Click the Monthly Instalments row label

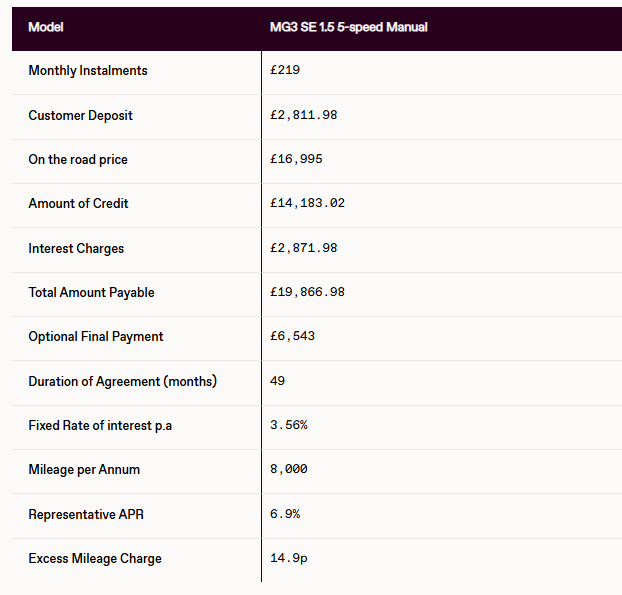[x=88, y=71]
